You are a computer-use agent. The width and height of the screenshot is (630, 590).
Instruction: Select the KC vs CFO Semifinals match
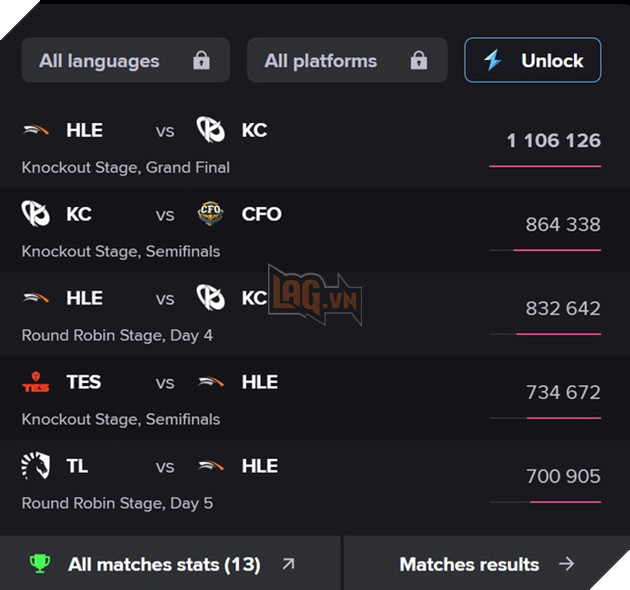coord(250,231)
